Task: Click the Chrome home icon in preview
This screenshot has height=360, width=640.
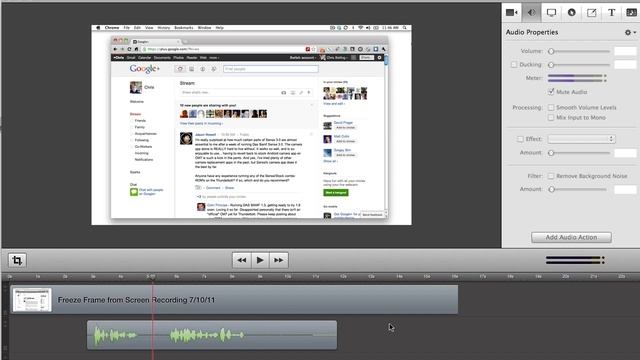Action: click(x=136, y=49)
